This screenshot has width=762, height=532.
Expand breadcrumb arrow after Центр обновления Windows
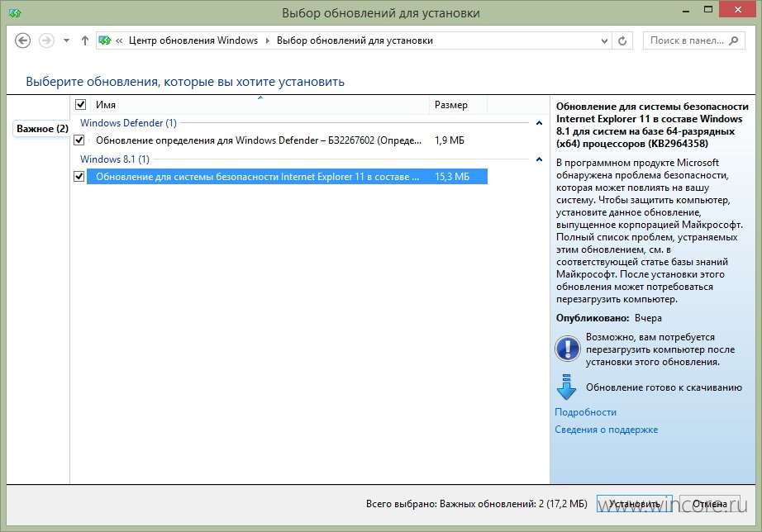[267, 40]
